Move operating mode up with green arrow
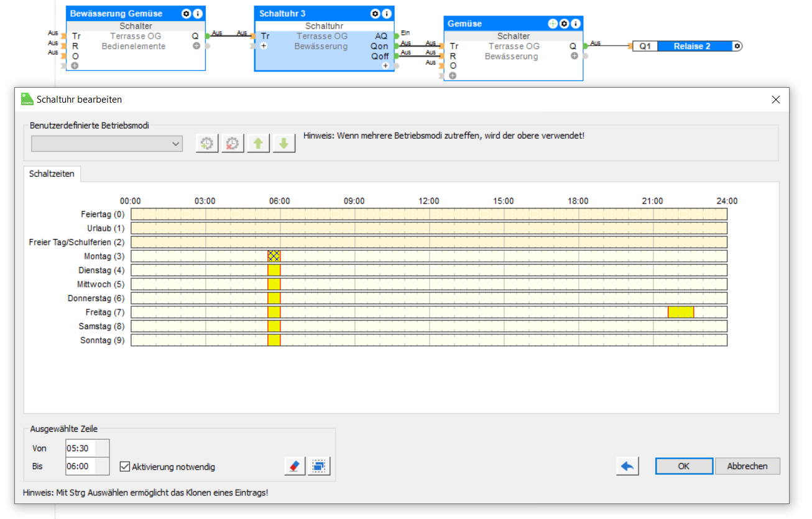812x519 pixels. 258,144
